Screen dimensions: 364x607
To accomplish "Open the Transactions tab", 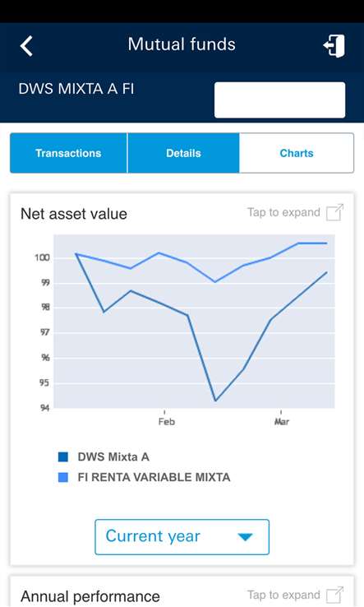I will [x=68, y=153].
